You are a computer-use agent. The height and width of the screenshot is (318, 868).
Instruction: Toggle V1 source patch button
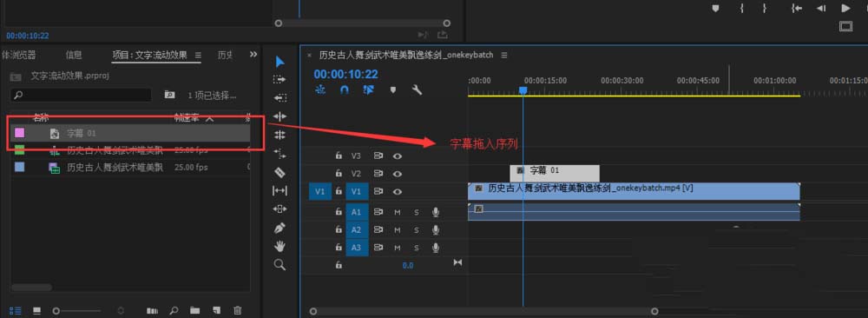click(x=320, y=192)
